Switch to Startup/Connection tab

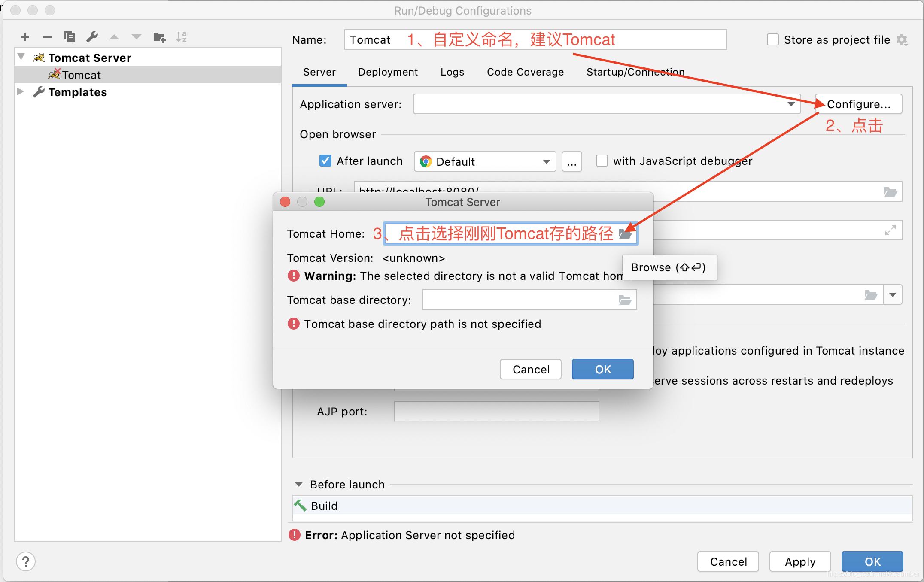(x=635, y=72)
